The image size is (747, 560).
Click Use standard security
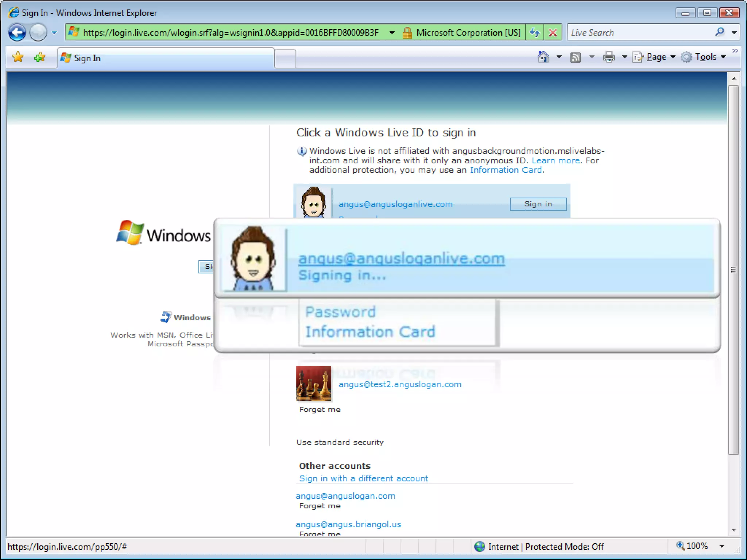pyautogui.click(x=340, y=442)
